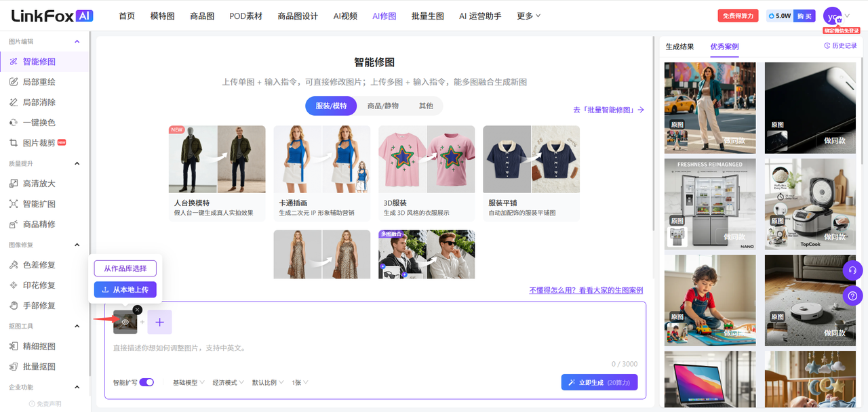Select the 其他 category tab
868x412 pixels.
(426, 106)
